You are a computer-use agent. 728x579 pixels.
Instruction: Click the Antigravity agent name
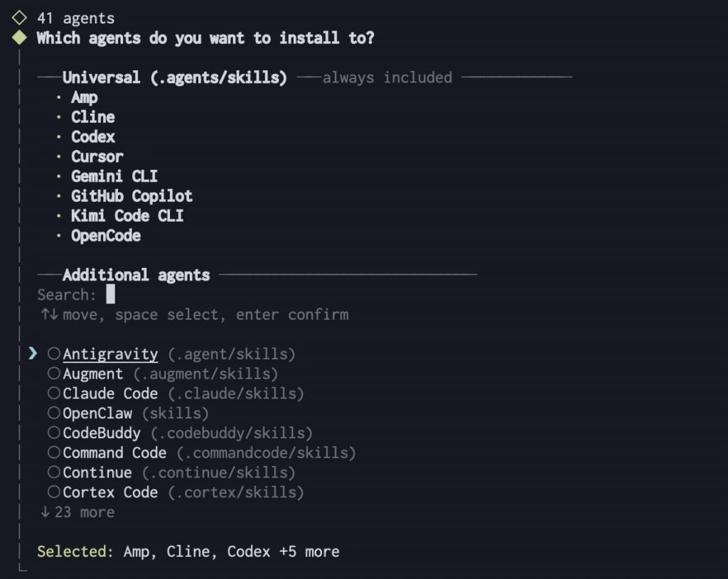pos(110,354)
